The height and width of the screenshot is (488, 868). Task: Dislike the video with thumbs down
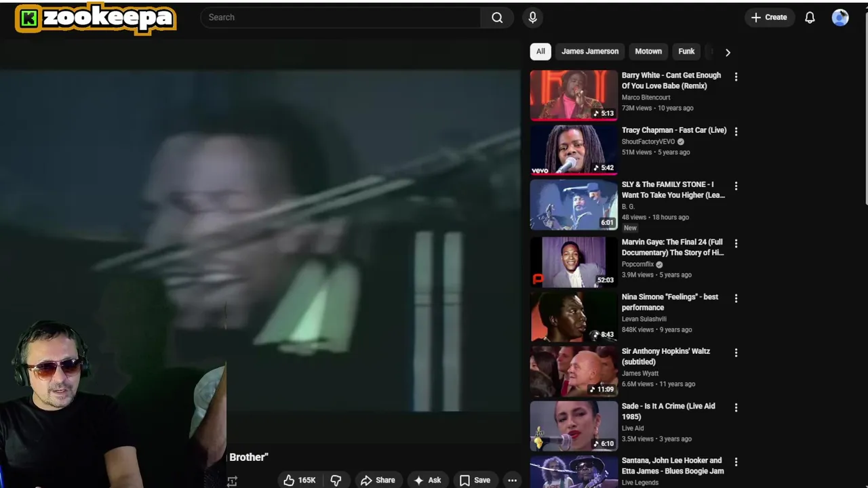coord(336,480)
